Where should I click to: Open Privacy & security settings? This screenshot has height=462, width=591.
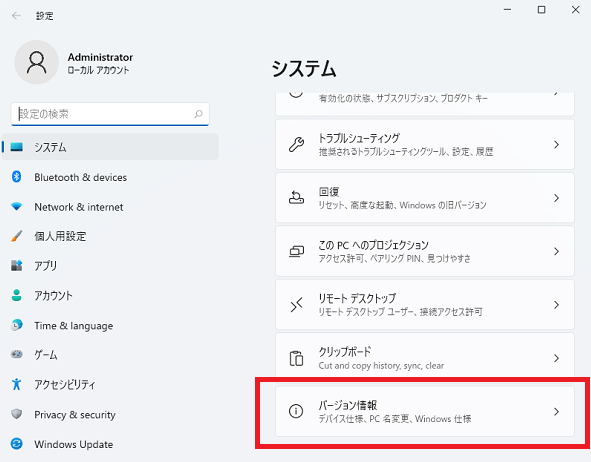(110, 414)
